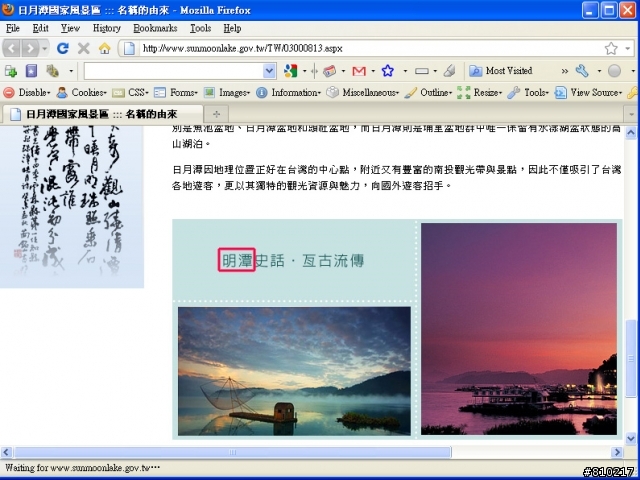Open the History menu
The image size is (640, 480).
coord(107,28)
